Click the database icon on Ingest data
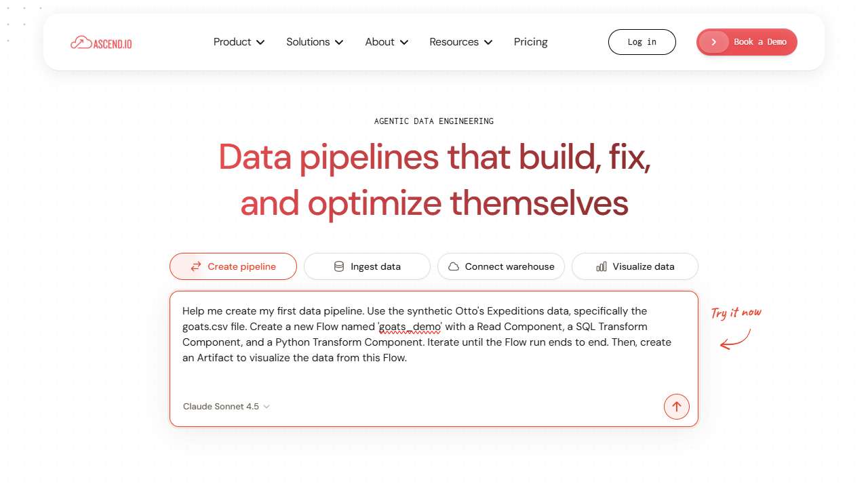 click(339, 266)
